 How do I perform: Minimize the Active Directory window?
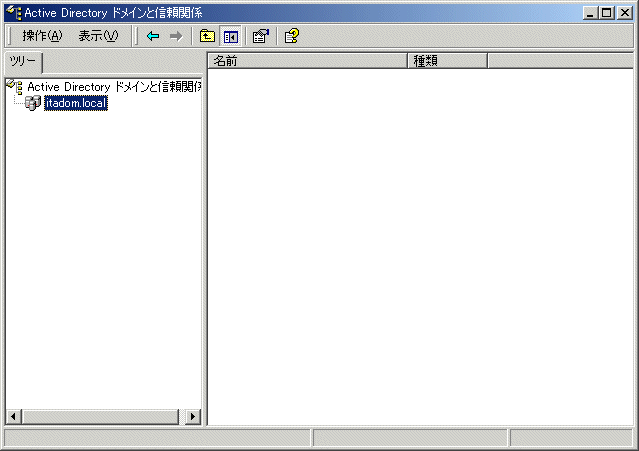(x=590, y=13)
